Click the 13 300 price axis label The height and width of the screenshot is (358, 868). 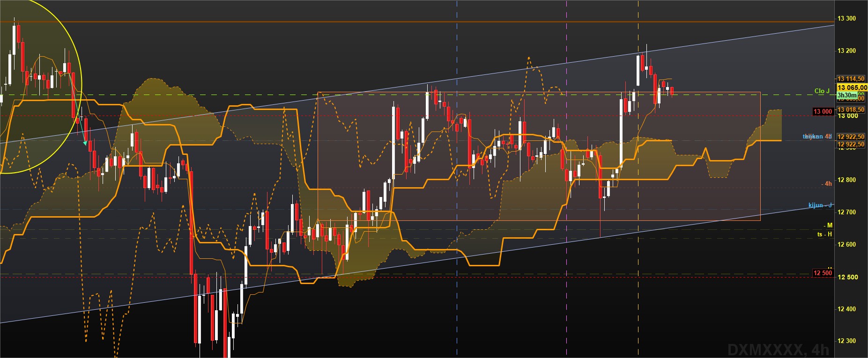coord(846,18)
